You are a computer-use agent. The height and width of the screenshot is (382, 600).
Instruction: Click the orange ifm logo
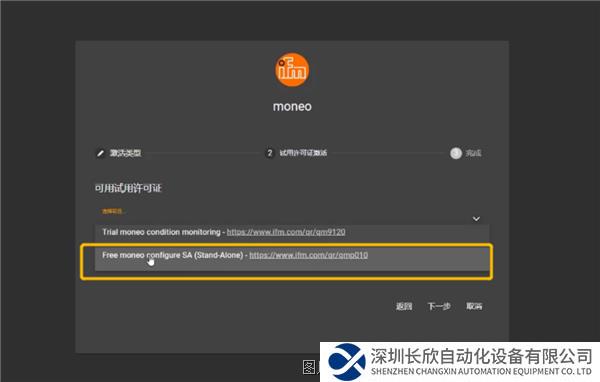tap(292, 70)
